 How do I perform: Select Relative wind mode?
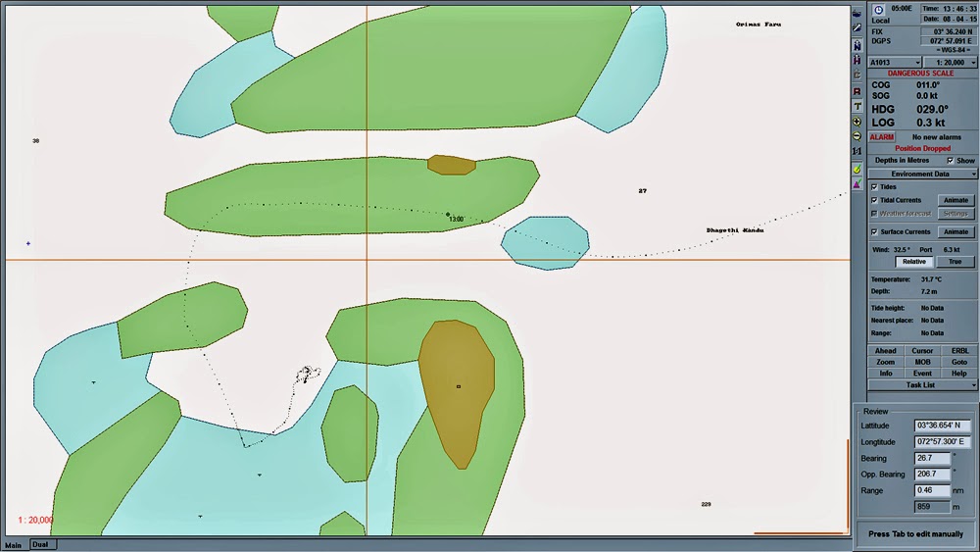click(x=913, y=262)
